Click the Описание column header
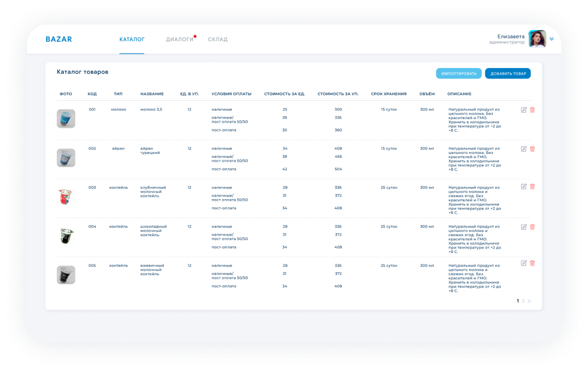Screen dimensions: 588x371 [x=459, y=94]
